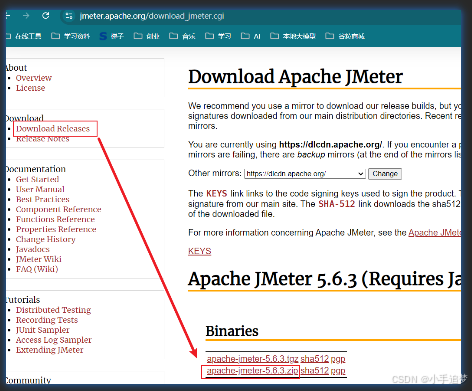472x391 pixels.
Task: Open the Best Practices link
Action: coord(43,199)
